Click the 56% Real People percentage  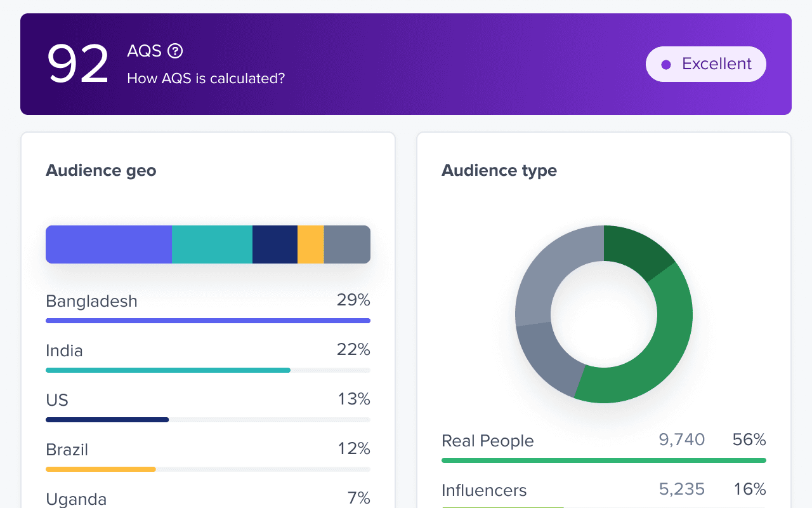click(x=749, y=439)
